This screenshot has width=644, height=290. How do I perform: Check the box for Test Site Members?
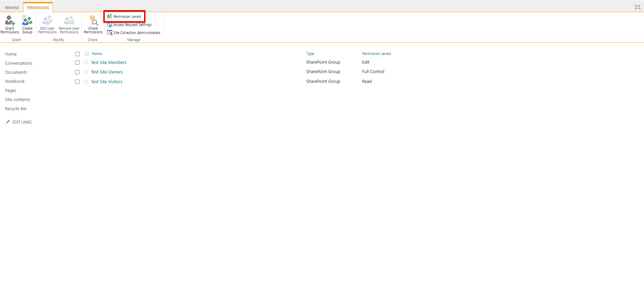77,63
